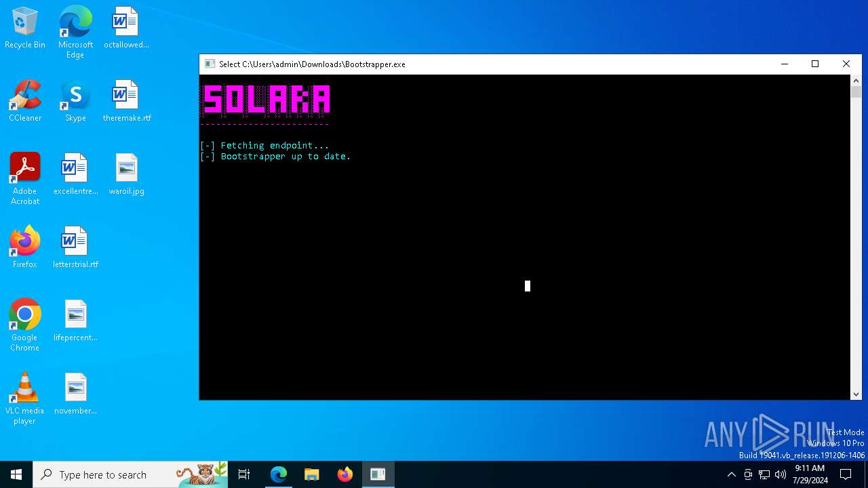The image size is (868, 488).
Task: Select the lifepercent image file icon
Action: pos(75,321)
